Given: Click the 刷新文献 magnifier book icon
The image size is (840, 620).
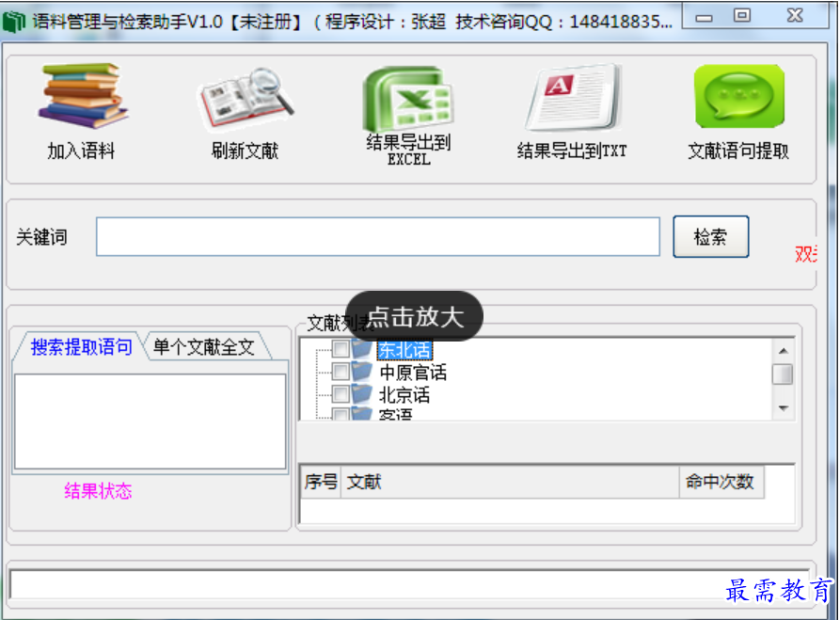Looking at the screenshot, I should click(246, 100).
